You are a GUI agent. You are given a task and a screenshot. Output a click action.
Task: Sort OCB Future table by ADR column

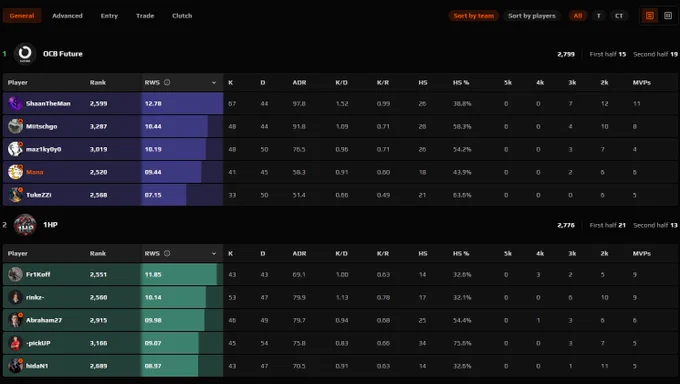pos(299,82)
